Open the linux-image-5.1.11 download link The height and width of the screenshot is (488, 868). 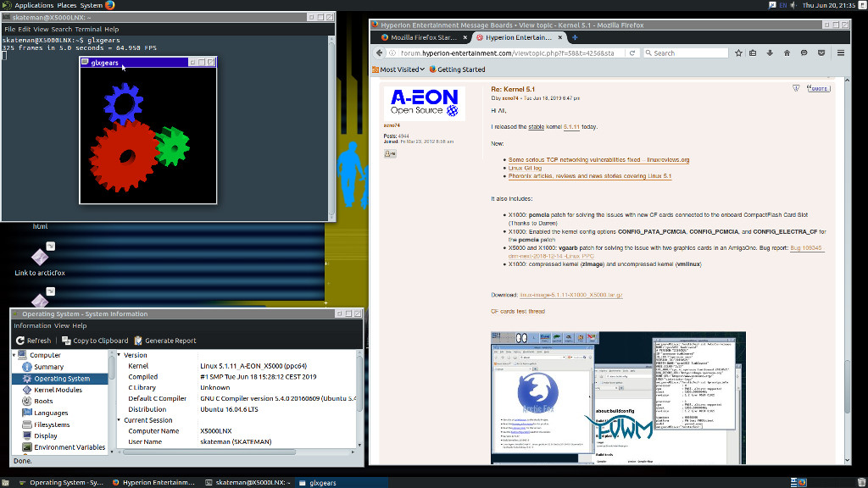(x=571, y=295)
